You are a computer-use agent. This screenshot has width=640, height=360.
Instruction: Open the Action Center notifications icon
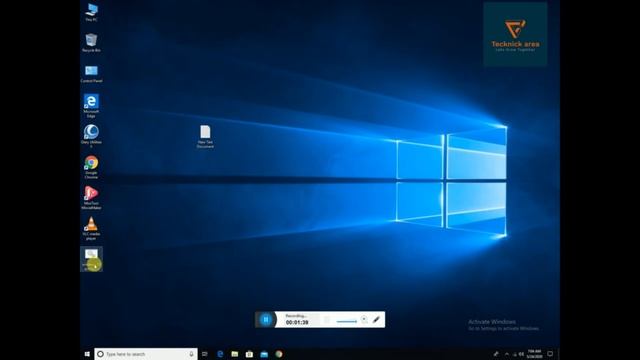550,354
